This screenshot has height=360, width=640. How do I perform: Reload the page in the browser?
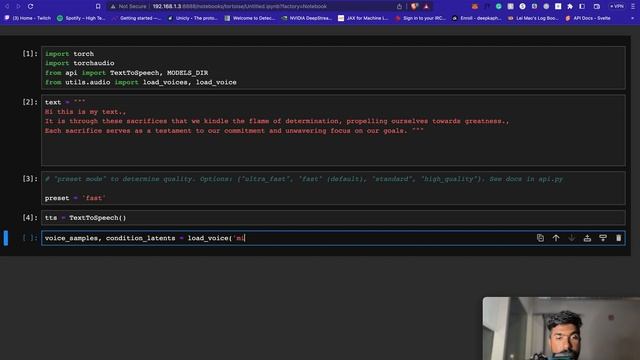(x=30, y=6)
